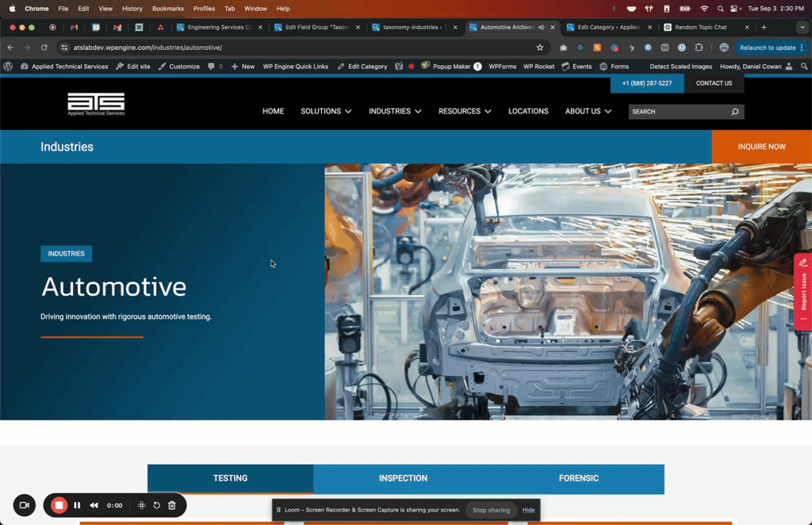This screenshot has height=525, width=812.
Task: Click the site Search input field
Action: [679, 112]
